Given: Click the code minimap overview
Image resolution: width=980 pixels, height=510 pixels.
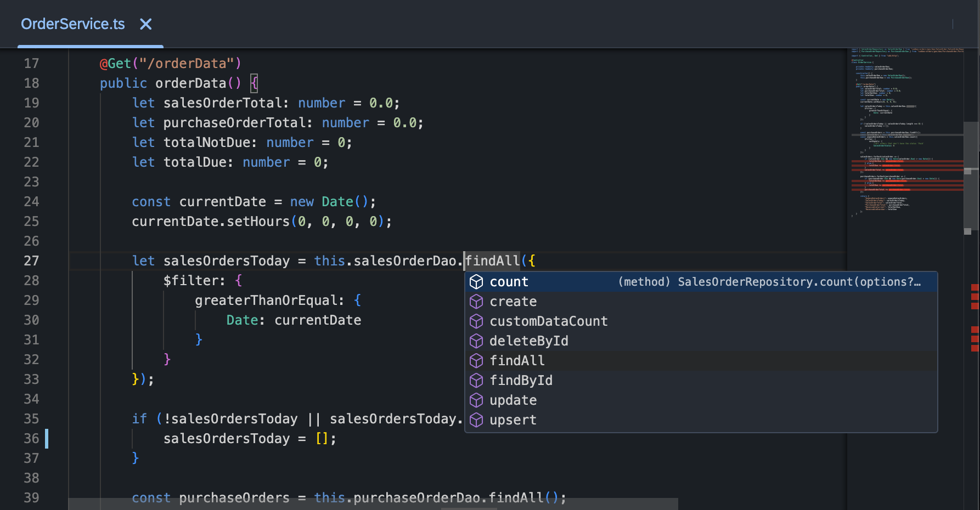Looking at the screenshot, I should tap(905, 132).
